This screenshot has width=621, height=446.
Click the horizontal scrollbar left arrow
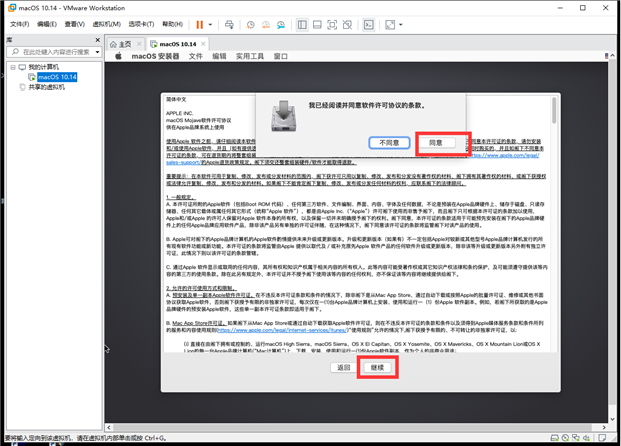(109, 427)
